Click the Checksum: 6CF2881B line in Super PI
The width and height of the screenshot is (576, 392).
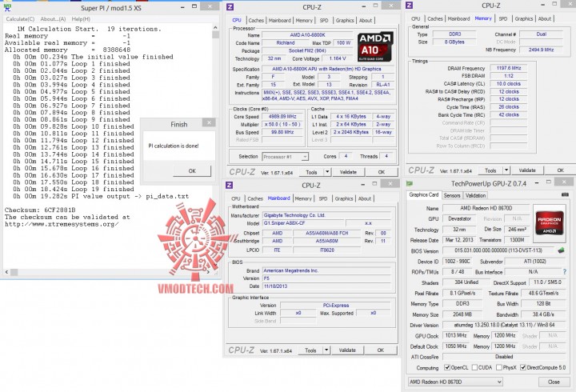click(40, 210)
